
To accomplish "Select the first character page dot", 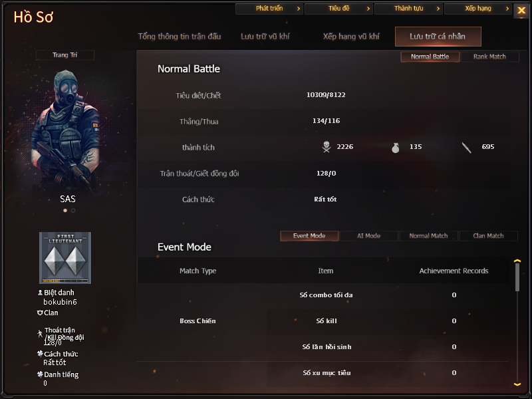I will click(65, 210).
